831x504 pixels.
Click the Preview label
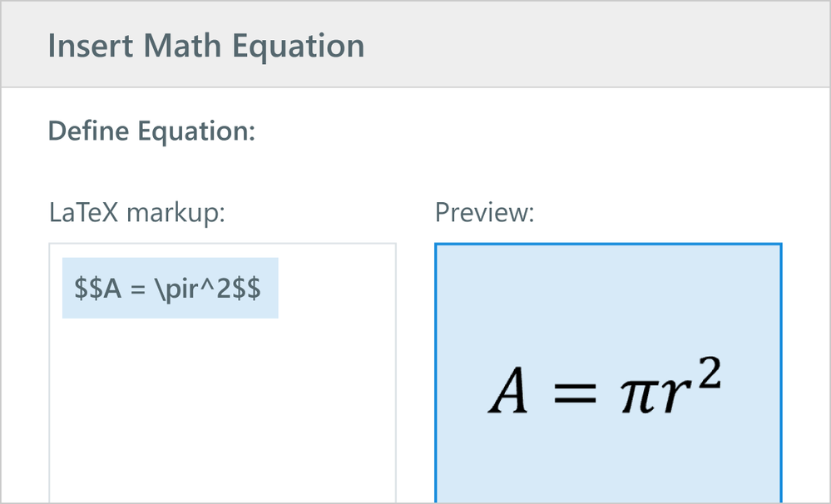[485, 213]
